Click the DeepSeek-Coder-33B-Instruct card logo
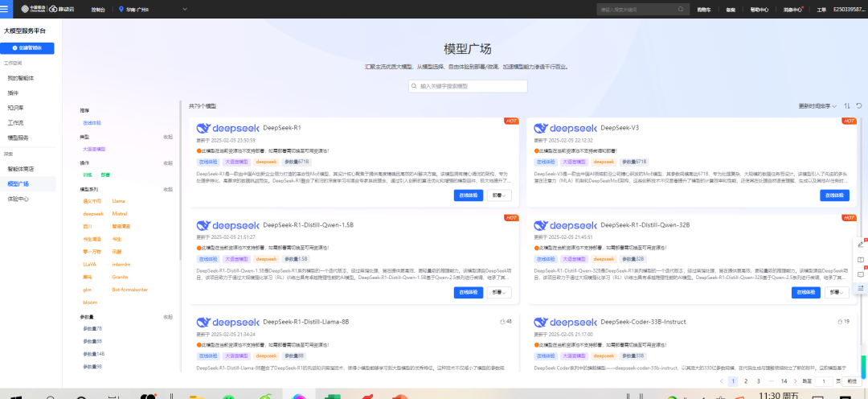 565,322
